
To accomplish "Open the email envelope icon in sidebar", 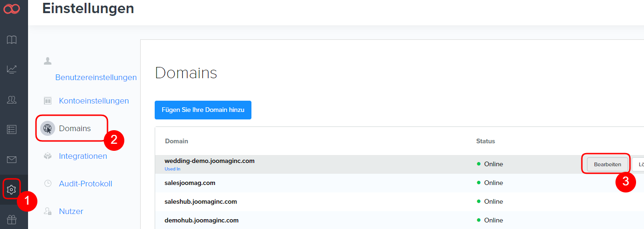I will point(12,160).
